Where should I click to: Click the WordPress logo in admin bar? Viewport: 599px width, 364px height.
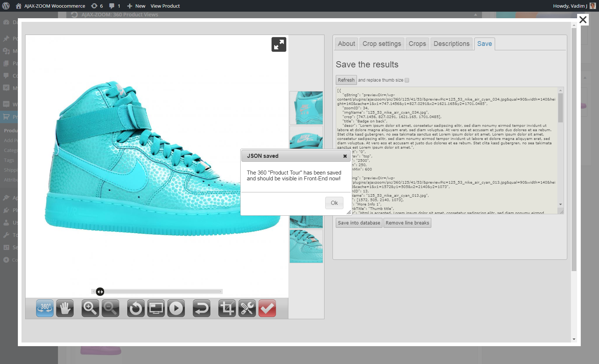point(6,6)
